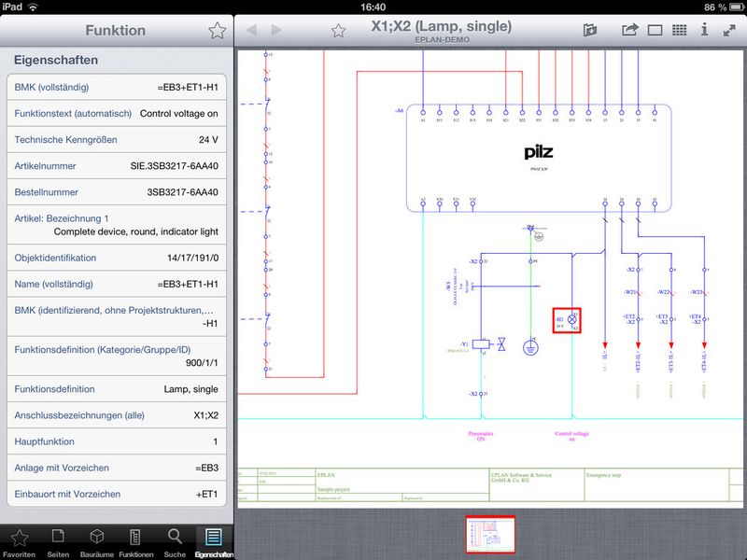The width and height of the screenshot is (747, 560).
Task: Toggle favorite star for X1;X2 page
Action: click(x=338, y=29)
